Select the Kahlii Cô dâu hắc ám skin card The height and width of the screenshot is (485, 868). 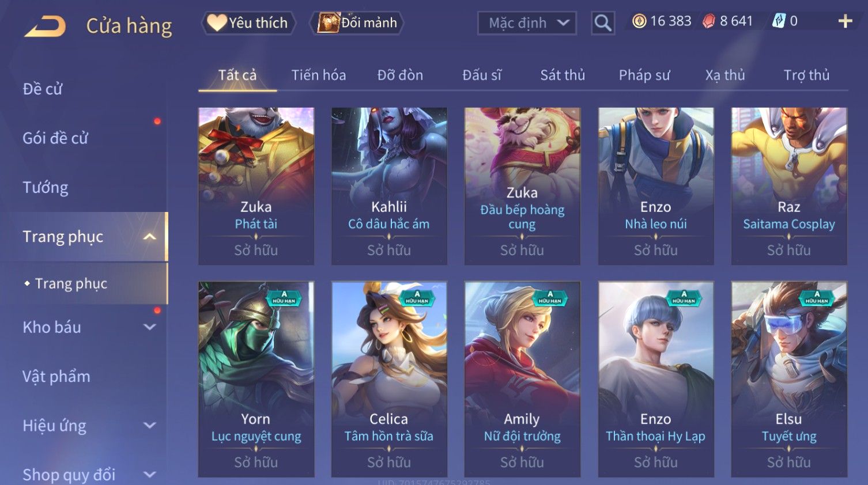coord(389,186)
